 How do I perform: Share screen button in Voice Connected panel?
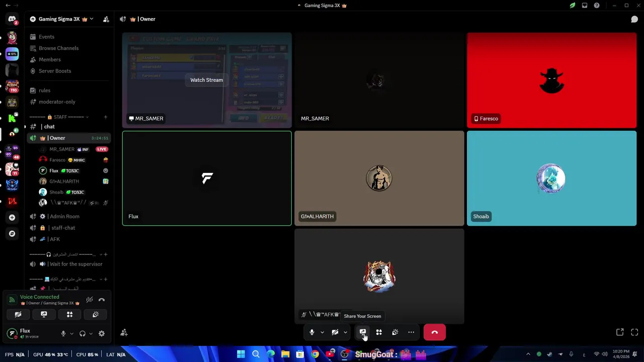coord(44,314)
